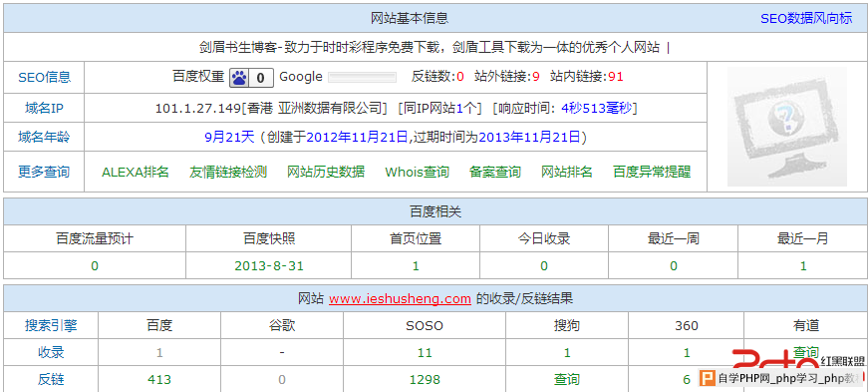
Task: Click the 网站基本信息 section header
Action: tap(410, 18)
